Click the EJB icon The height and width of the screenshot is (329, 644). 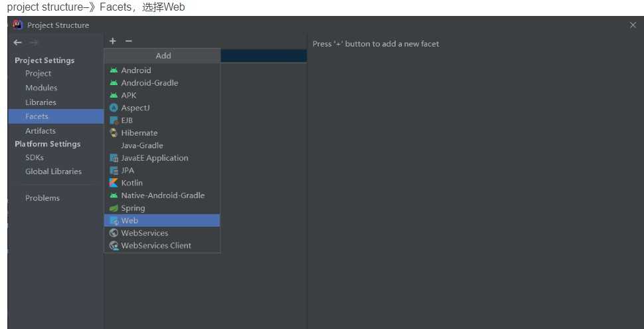(114, 120)
